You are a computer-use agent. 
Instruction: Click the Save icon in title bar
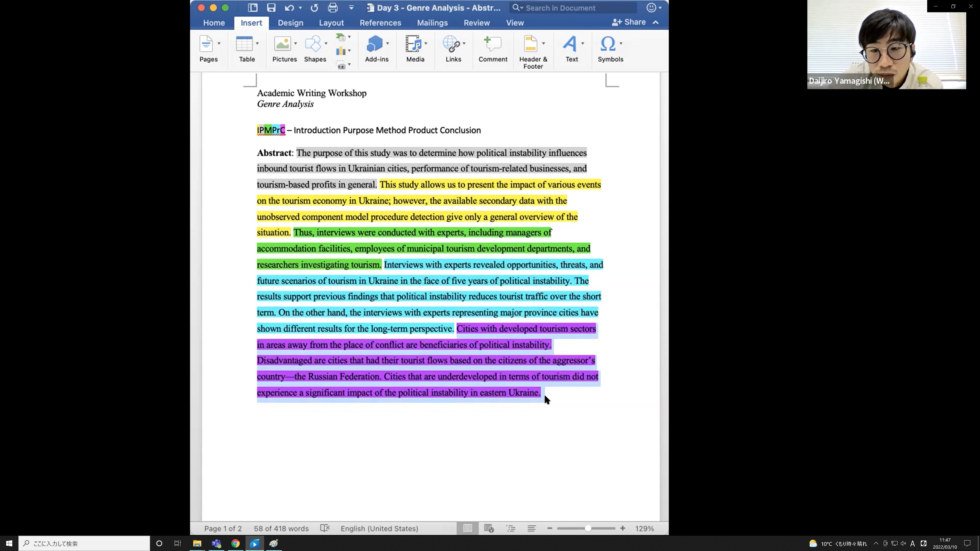[271, 8]
